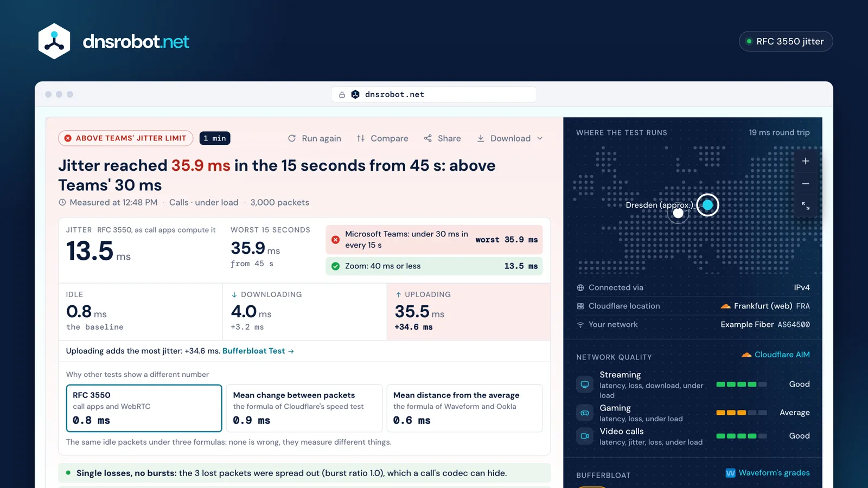Click the Idle 0.8 ms cell

pos(141,312)
